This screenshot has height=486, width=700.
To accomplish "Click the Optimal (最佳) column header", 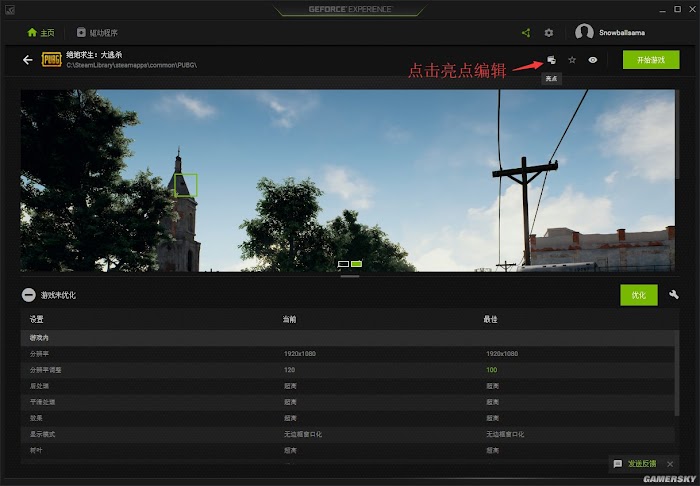I will [x=491, y=319].
